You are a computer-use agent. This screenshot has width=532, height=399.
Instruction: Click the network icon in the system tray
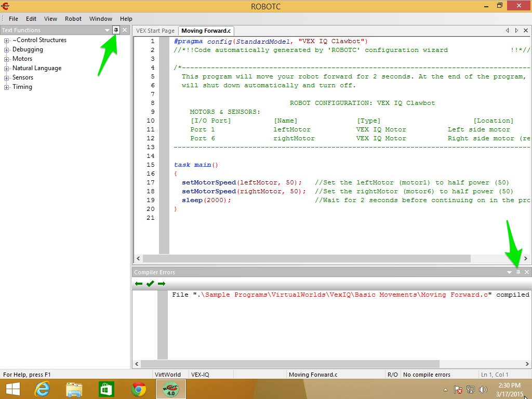coord(471,389)
